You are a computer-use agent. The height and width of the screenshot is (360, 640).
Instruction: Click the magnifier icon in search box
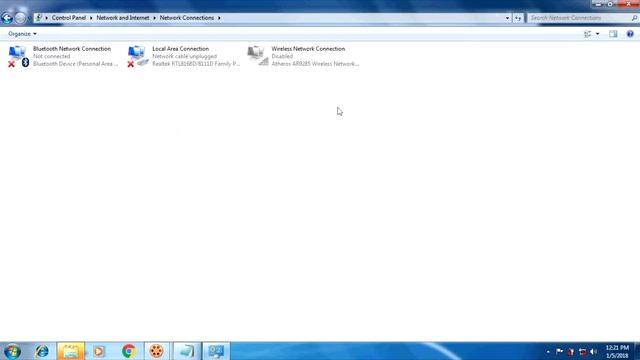tap(634, 18)
